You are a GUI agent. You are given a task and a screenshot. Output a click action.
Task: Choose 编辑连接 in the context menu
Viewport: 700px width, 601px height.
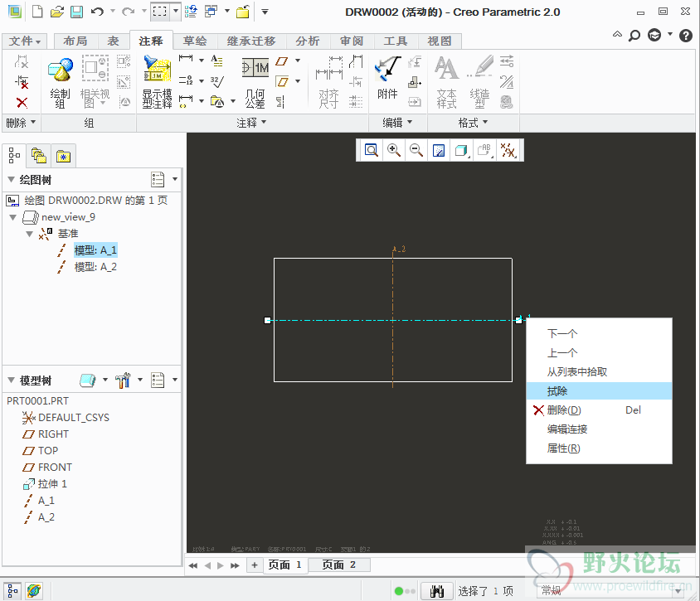coord(599,429)
